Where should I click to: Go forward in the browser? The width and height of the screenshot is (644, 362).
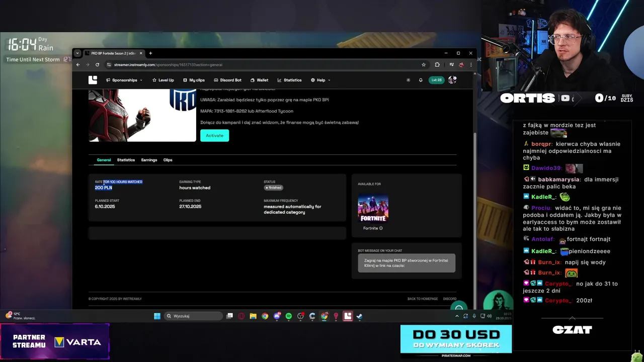coord(88,64)
